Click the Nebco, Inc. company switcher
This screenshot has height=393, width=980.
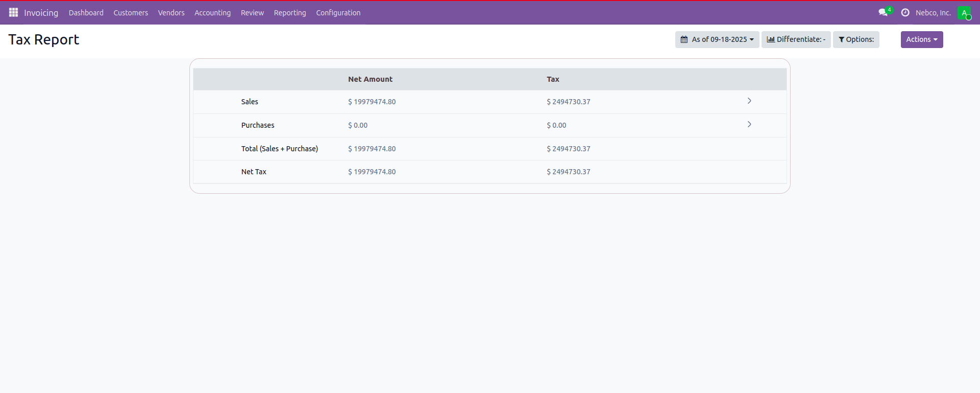[933, 13]
